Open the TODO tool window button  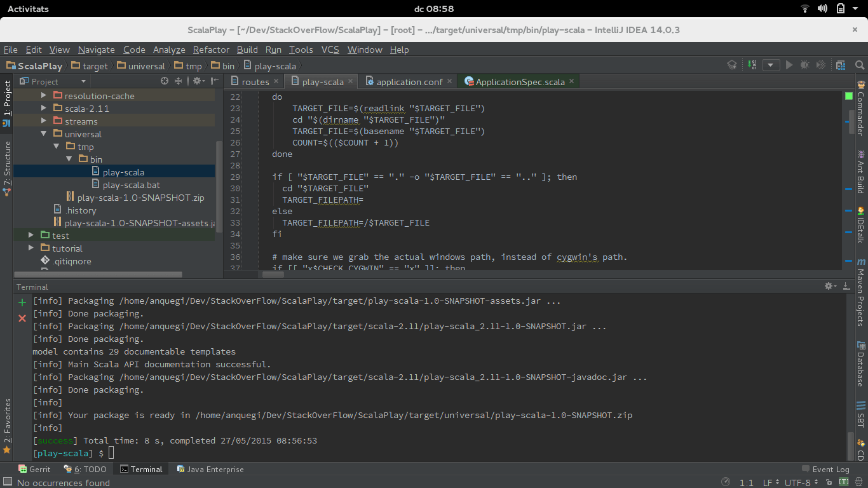pyautogui.click(x=86, y=469)
